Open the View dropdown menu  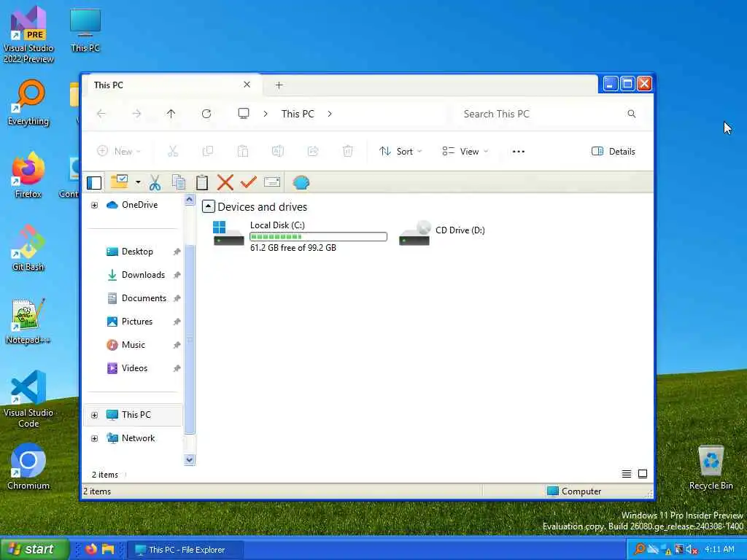465,152
